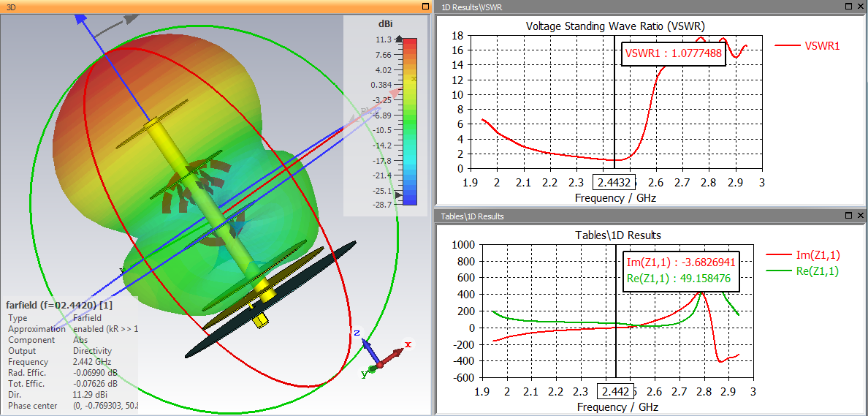Viewport: 868px width, 416px height.
Task: Click the 2.442 frequency marker box
Action: tap(615, 392)
